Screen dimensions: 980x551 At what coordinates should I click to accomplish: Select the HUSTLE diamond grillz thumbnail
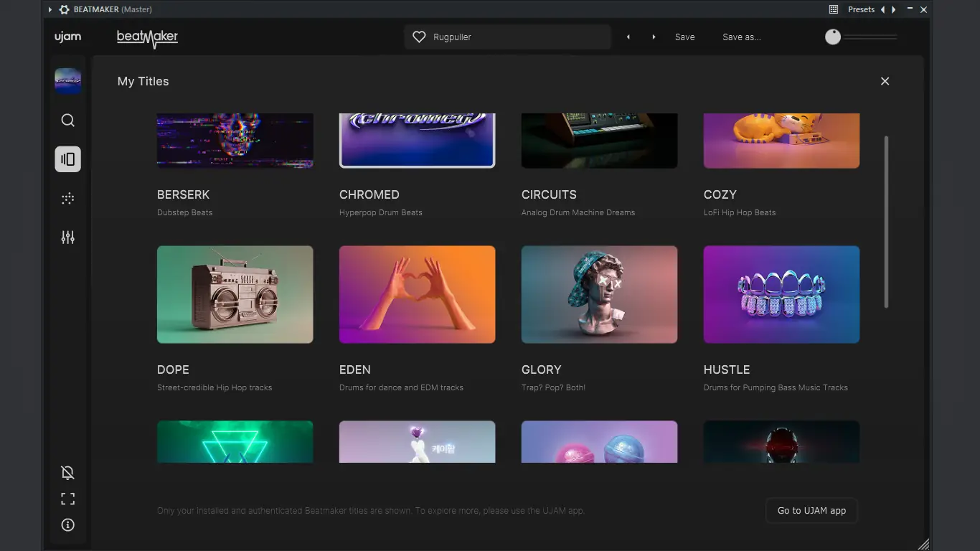[x=781, y=294]
